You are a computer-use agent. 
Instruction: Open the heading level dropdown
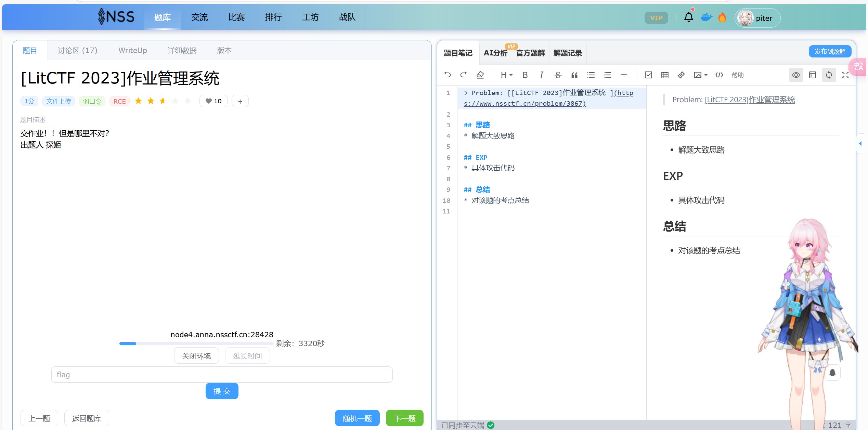506,75
